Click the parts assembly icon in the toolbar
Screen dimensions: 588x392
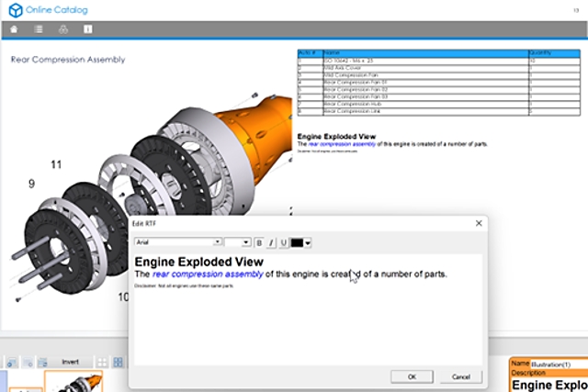(63, 28)
